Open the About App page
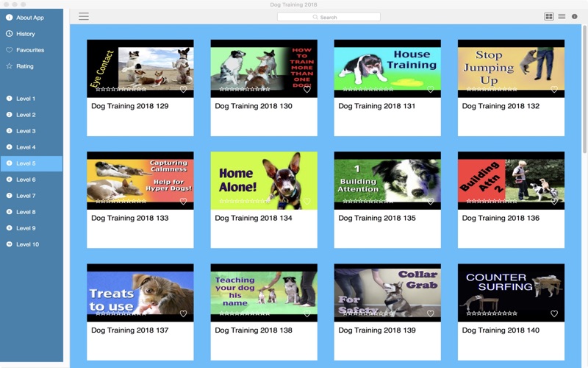The height and width of the screenshot is (368, 588). tap(32, 18)
